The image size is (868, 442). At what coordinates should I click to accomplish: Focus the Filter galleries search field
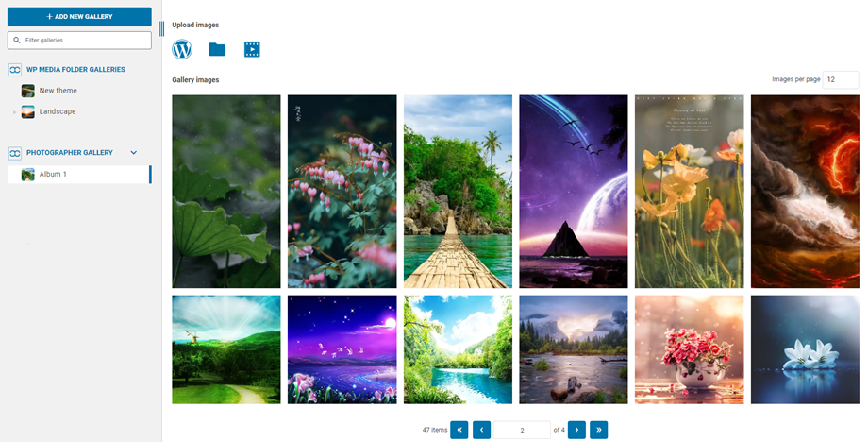pyautogui.click(x=79, y=41)
